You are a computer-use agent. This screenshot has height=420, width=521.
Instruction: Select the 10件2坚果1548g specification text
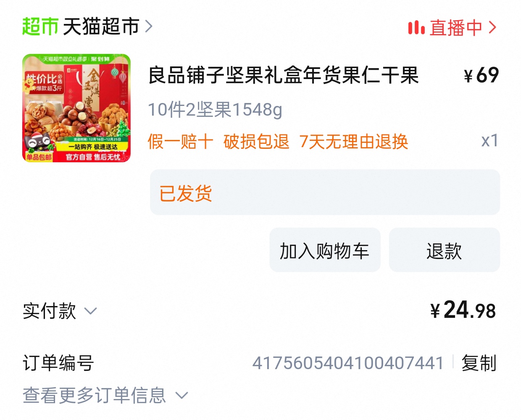pyautogui.click(x=215, y=110)
